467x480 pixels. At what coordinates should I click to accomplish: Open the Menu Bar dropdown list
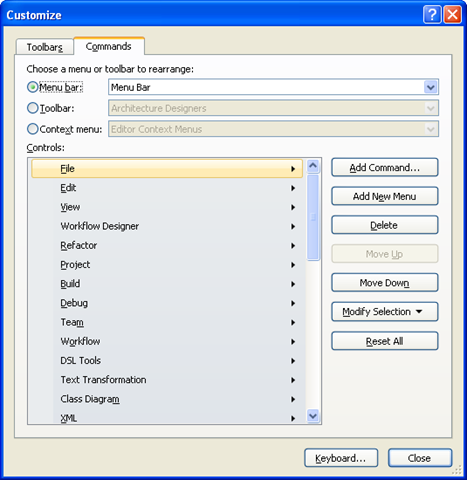431,87
